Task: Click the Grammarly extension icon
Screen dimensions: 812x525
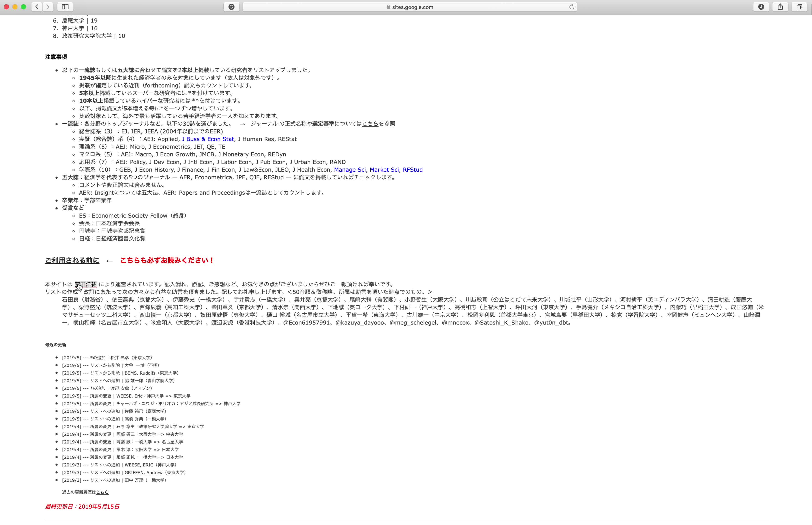Action: coord(231,7)
